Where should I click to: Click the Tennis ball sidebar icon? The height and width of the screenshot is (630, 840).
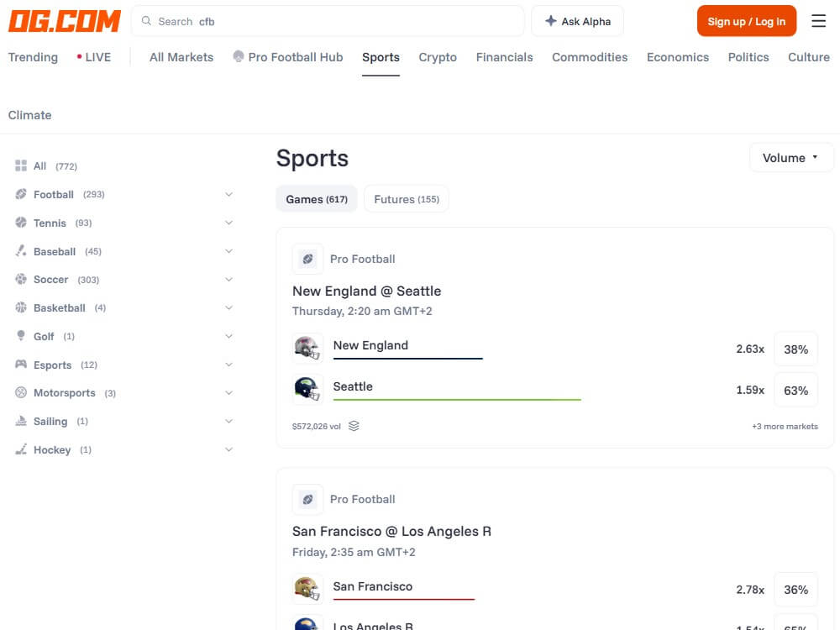21,223
